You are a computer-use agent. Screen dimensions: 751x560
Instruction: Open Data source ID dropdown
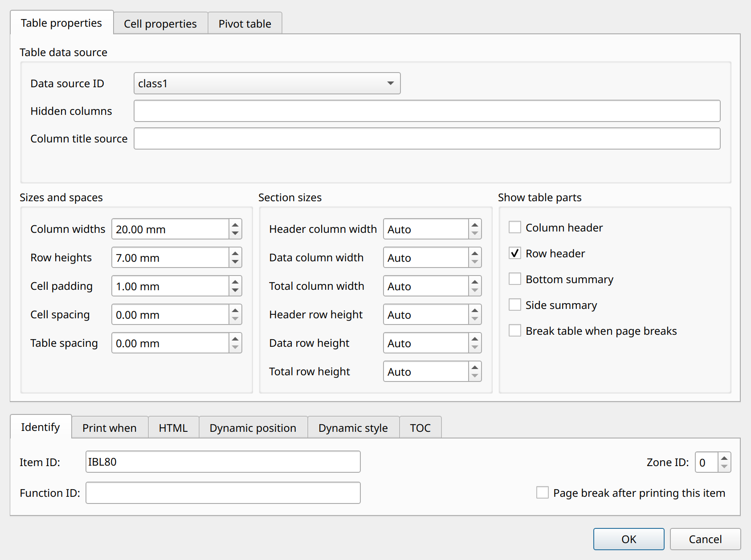click(x=267, y=83)
